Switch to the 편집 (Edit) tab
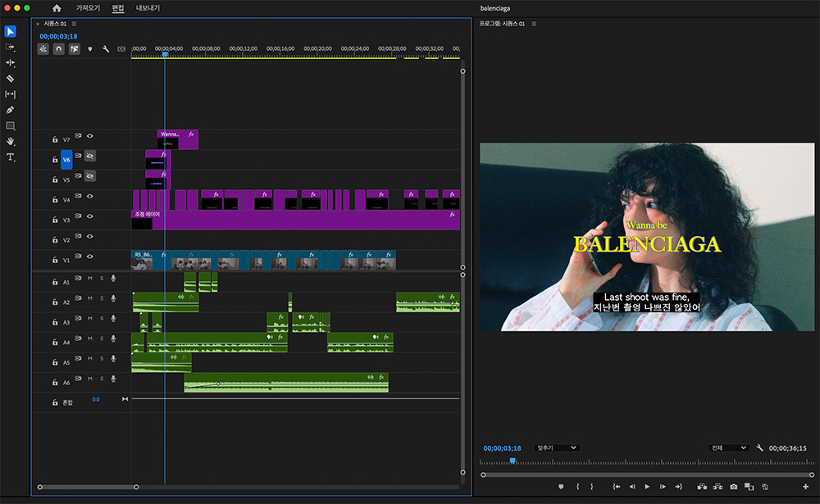 point(118,8)
